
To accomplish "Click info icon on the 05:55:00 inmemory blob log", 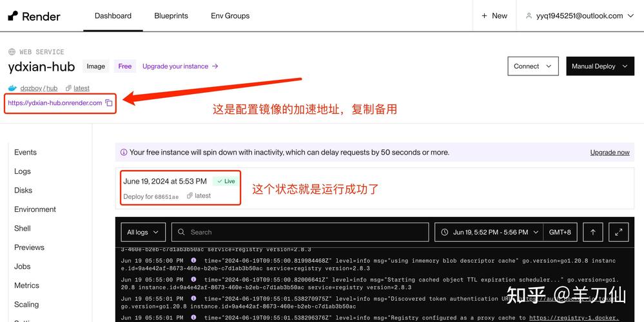I will [193, 260].
